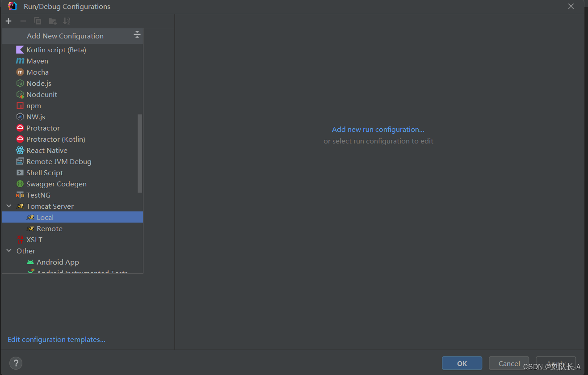Click the Tomcat Server cat icon
Image resolution: width=588 pixels, height=375 pixels.
click(x=20, y=206)
